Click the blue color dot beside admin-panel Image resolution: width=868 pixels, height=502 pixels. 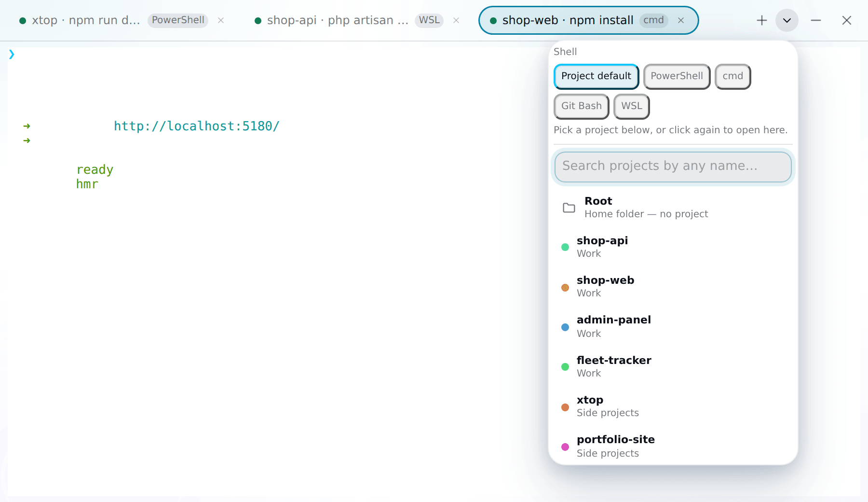coord(565,327)
